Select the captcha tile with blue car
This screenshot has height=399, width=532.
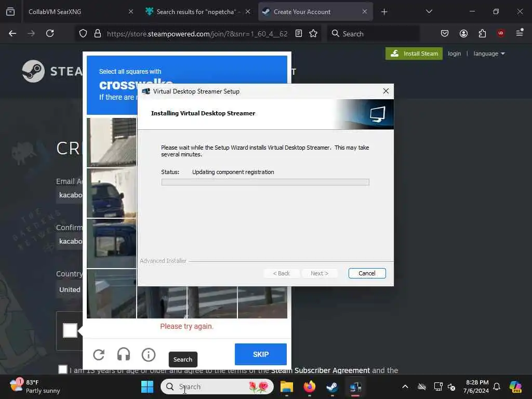pos(112,193)
